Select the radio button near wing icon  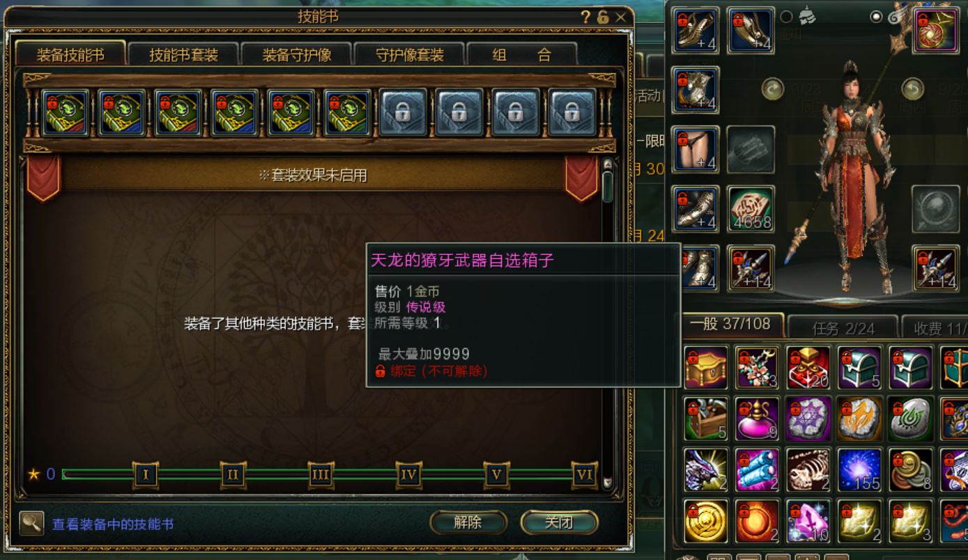coord(877,16)
